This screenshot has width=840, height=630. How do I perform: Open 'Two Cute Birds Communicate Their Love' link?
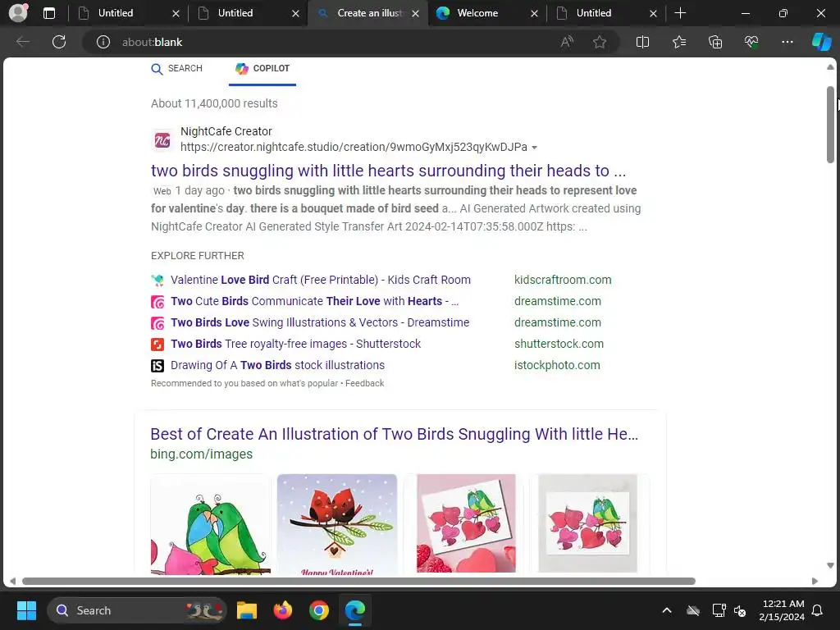click(x=314, y=301)
